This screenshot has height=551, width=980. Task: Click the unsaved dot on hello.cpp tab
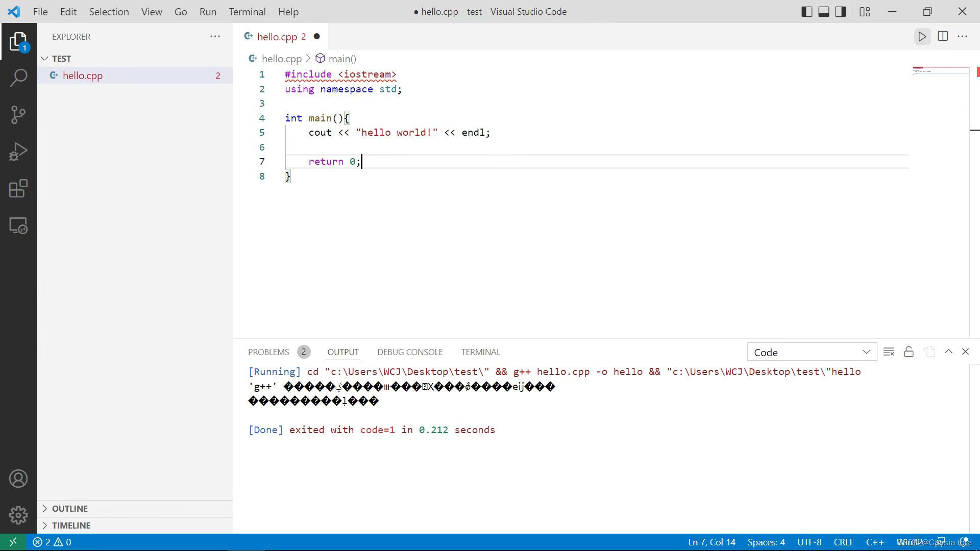(x=316, y=36)
